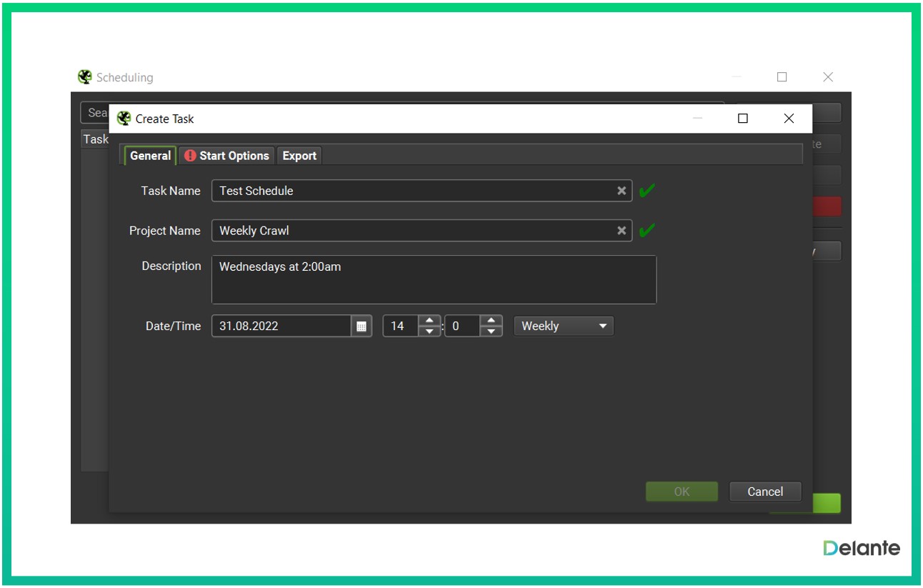
Task: Increase the hour value with up arrow
Action: [429, 321]
